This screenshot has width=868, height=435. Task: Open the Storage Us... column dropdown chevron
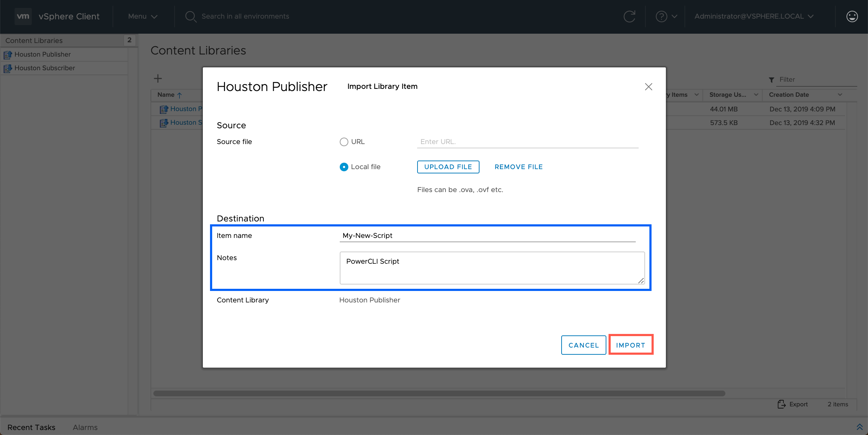pos(756,95)
